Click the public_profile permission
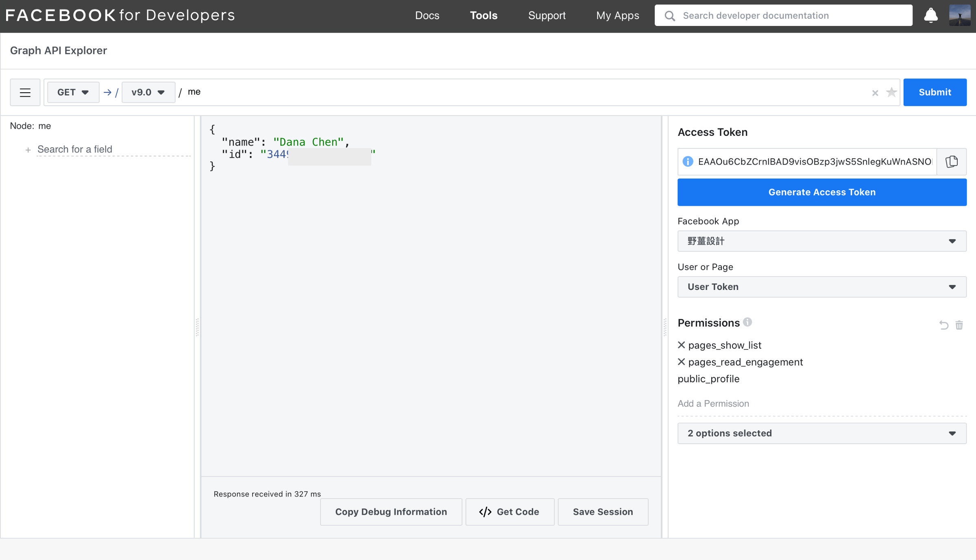The width and height of the screenshot is (976, 560). tap(708, 379)
